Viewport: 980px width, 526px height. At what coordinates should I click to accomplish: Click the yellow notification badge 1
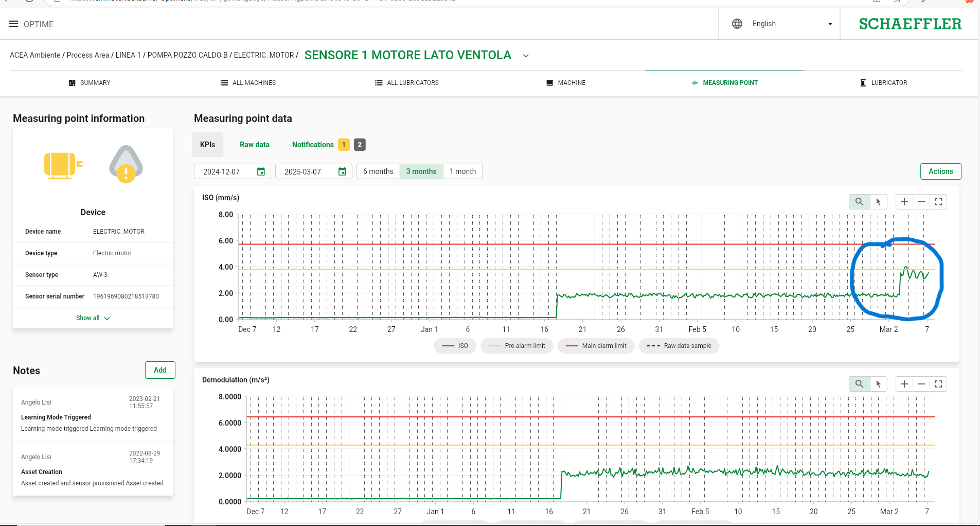click(344, 145)
